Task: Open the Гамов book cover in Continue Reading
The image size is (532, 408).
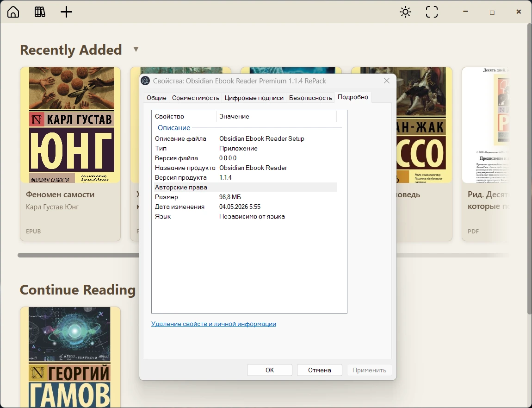Action: 70,357
